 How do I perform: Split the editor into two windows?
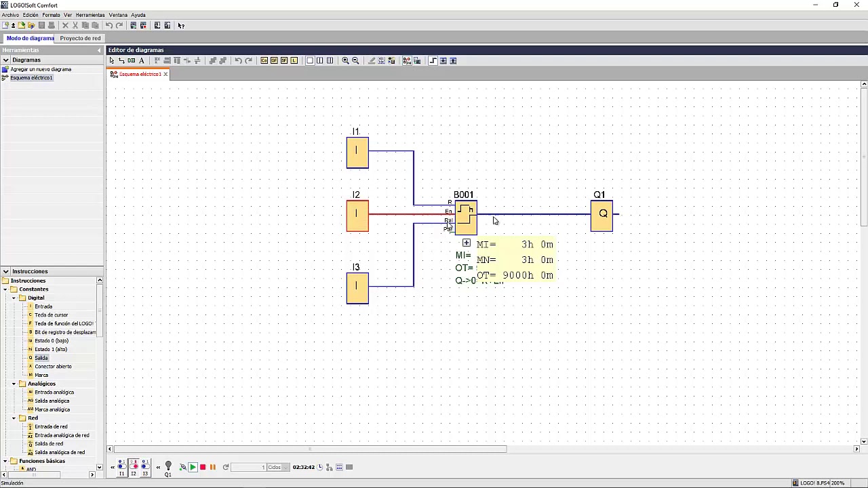click(320, 60)
